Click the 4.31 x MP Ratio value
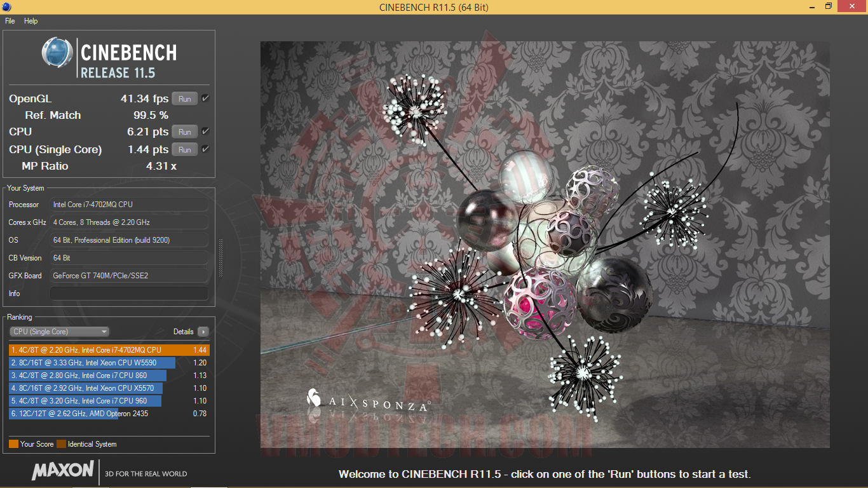The image size is (868, 488). [161, 166]
